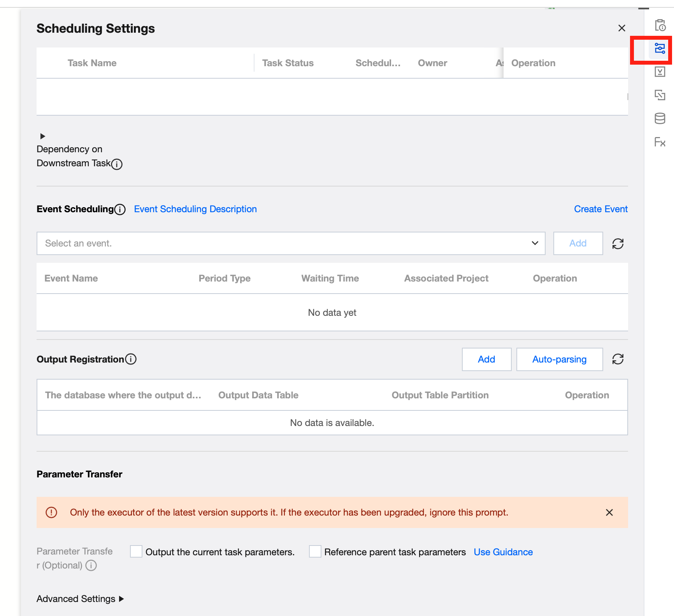Show Event Scheduling info tooltip icon
674x616 pixels.
(120, 209)
